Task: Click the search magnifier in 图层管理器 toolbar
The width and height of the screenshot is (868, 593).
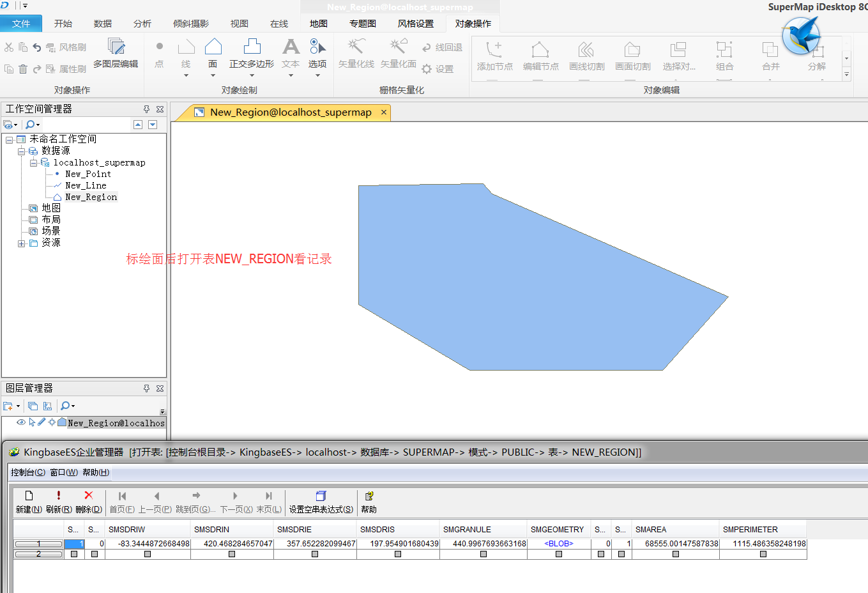Action: point(65,406)
